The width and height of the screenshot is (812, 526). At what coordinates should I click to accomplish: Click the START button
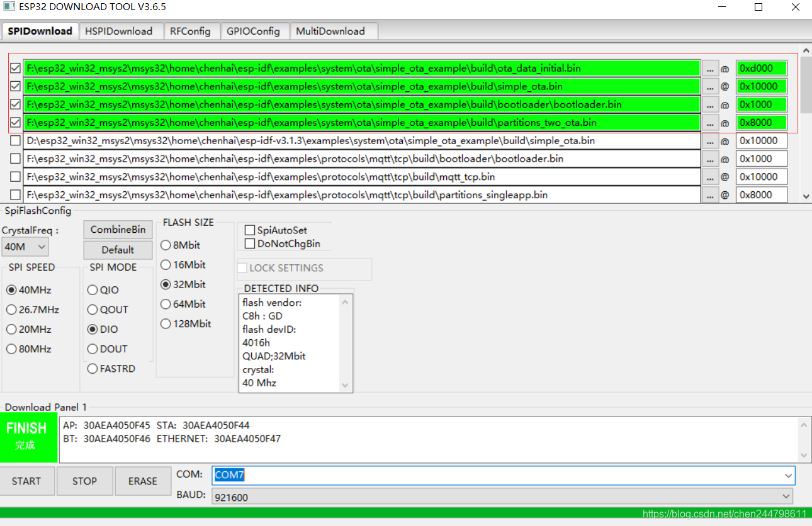(26, 481)
